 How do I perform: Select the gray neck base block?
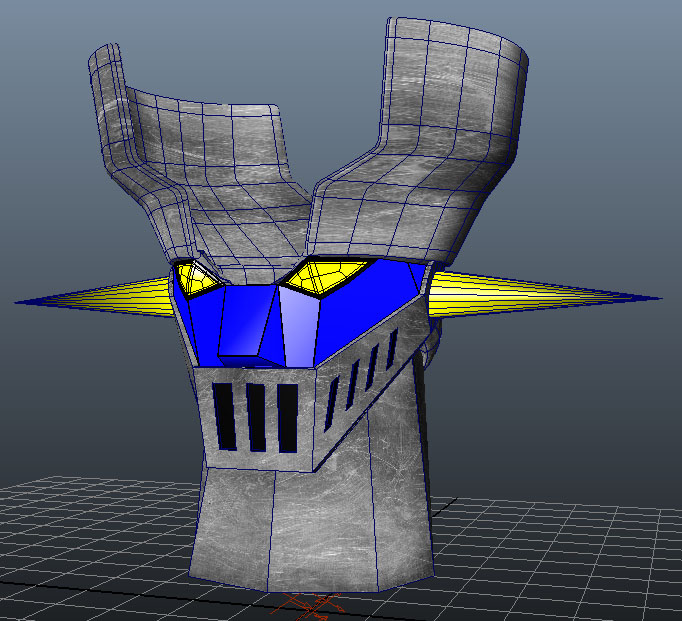click(311, 522)
